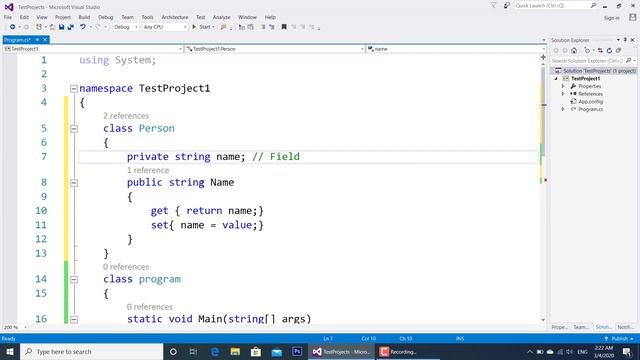The height and width of the screenshot is (360, 640).
Task: Click the Publish button in status bar
Action: tap(619, 338)
